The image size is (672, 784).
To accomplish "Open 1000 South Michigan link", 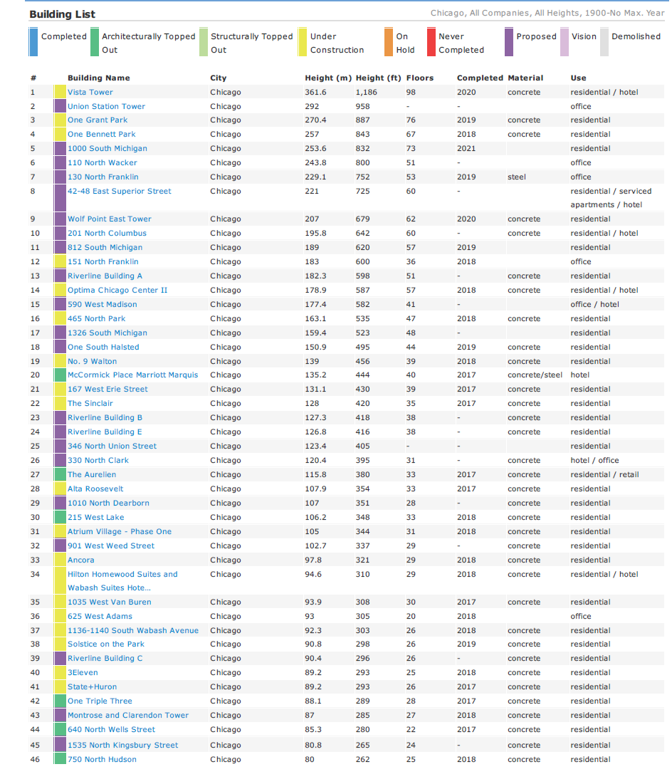I will click(107, 149).
